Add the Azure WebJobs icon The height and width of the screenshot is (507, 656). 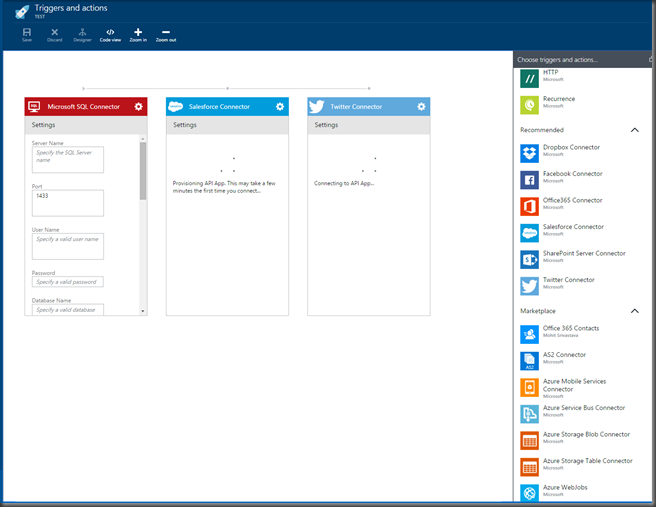(529, 492)
